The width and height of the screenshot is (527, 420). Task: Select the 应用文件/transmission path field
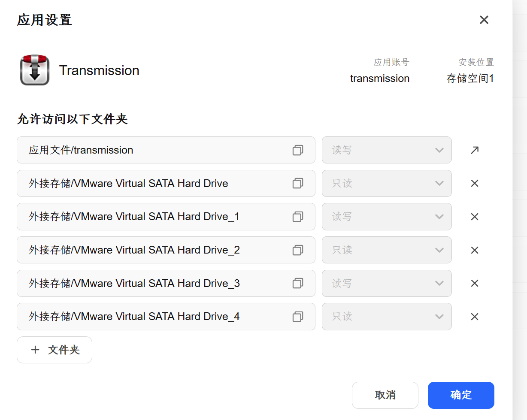166,150
